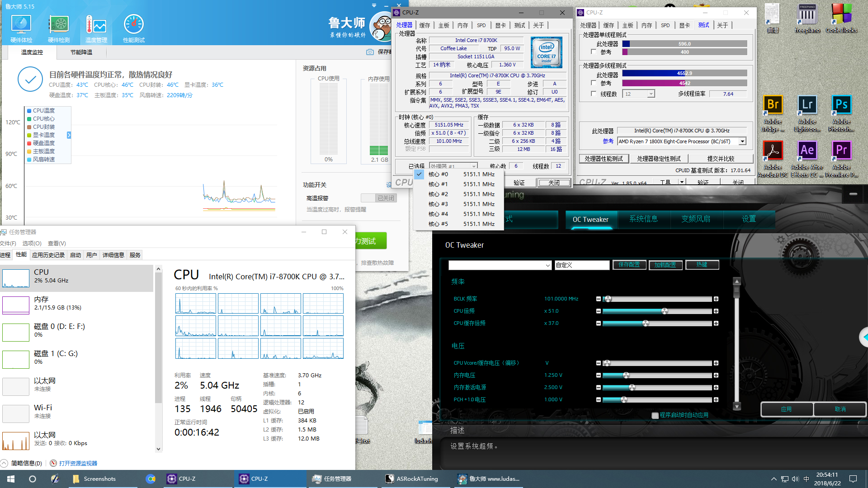
Task: Open Ludashi temperature management icon
Action: (x=96, y=28)
